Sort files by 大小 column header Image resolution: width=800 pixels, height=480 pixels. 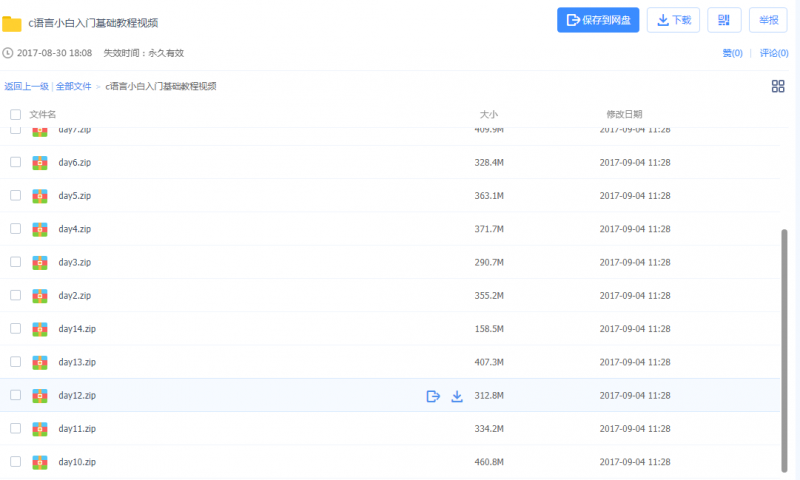[x=488, y=115]
